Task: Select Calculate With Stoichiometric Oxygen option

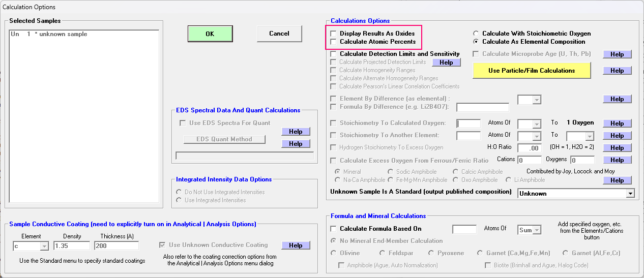Action: point(476,34)
